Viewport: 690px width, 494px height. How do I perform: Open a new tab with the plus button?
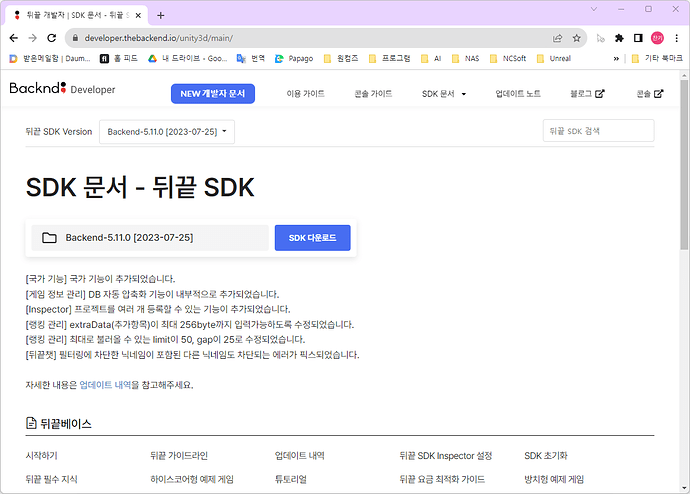coord(161,15)
